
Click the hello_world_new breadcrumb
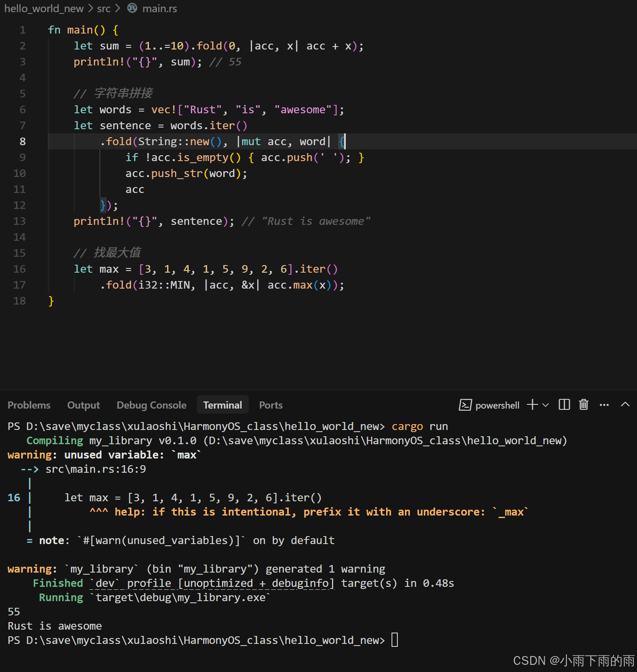(44, 8)
